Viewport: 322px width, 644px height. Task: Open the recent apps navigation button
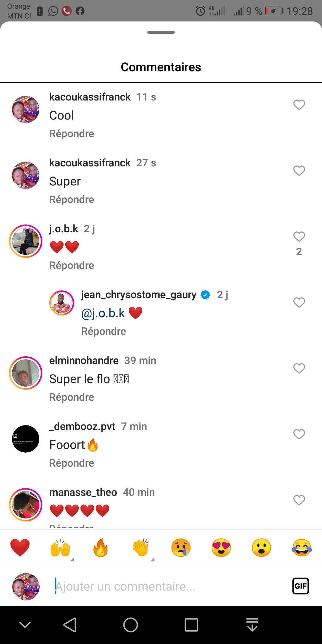(x=191, y=625)
